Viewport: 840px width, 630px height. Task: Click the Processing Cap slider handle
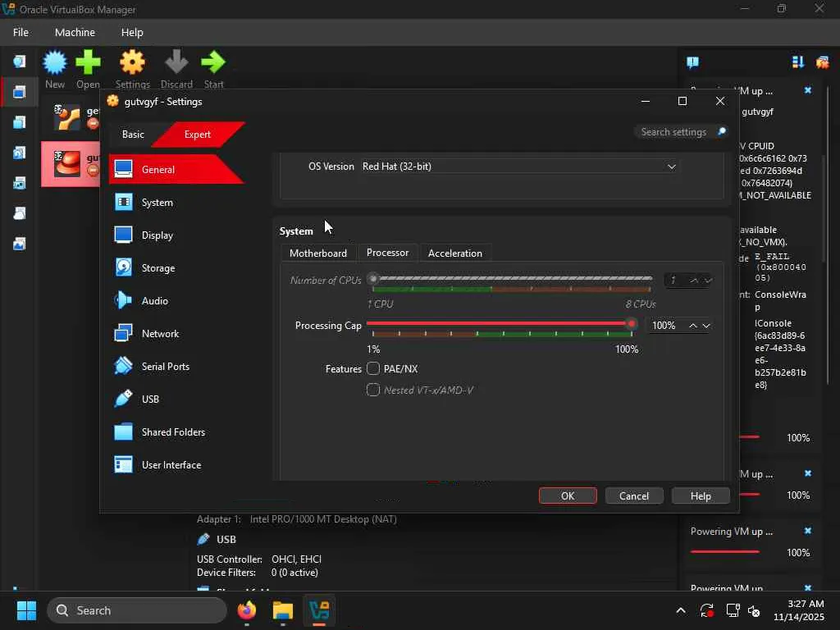(x=632, y=323)
